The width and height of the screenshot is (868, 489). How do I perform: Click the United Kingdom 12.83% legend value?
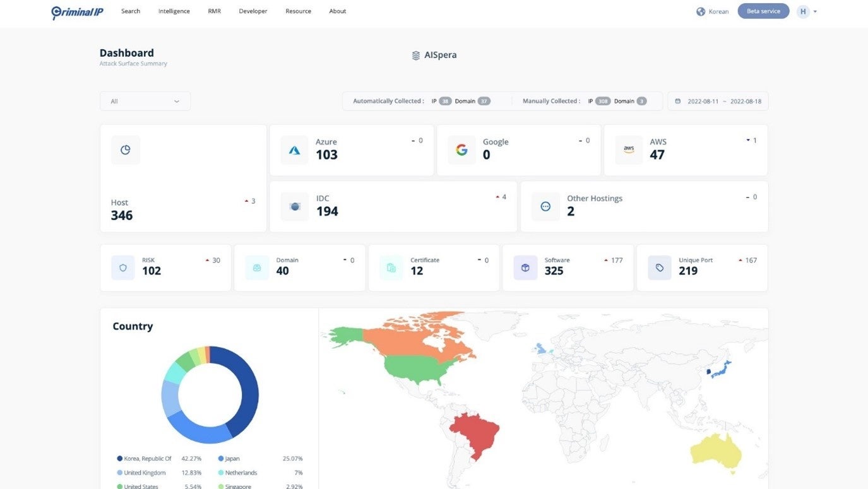coord(192,473)
